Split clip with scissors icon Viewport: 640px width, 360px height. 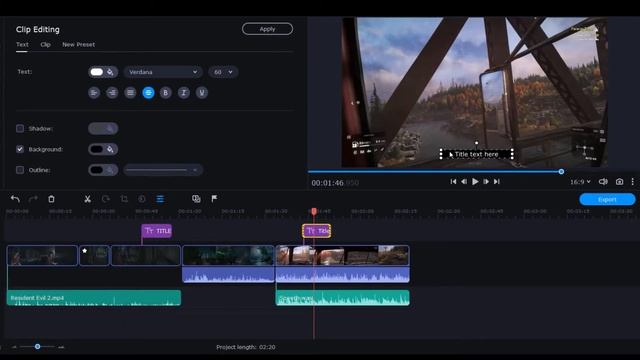click(x=87, y=199)
